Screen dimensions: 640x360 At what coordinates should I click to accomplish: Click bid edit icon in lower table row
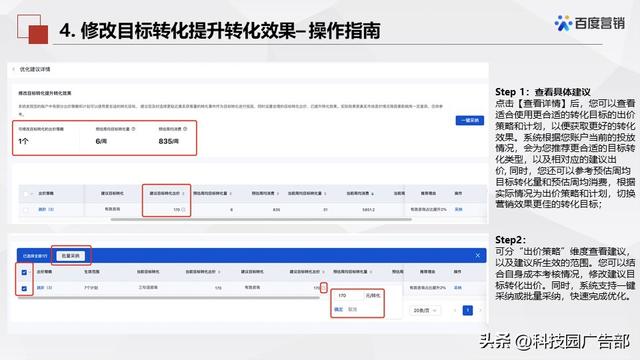point(324,288)
